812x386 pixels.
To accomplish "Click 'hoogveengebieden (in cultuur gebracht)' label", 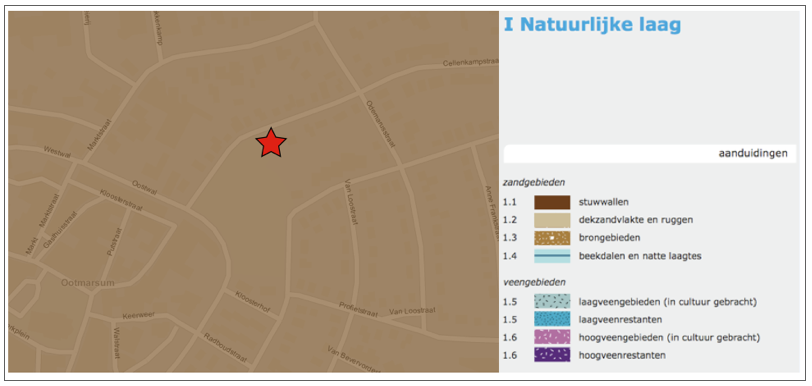I will tap(670, 337).
